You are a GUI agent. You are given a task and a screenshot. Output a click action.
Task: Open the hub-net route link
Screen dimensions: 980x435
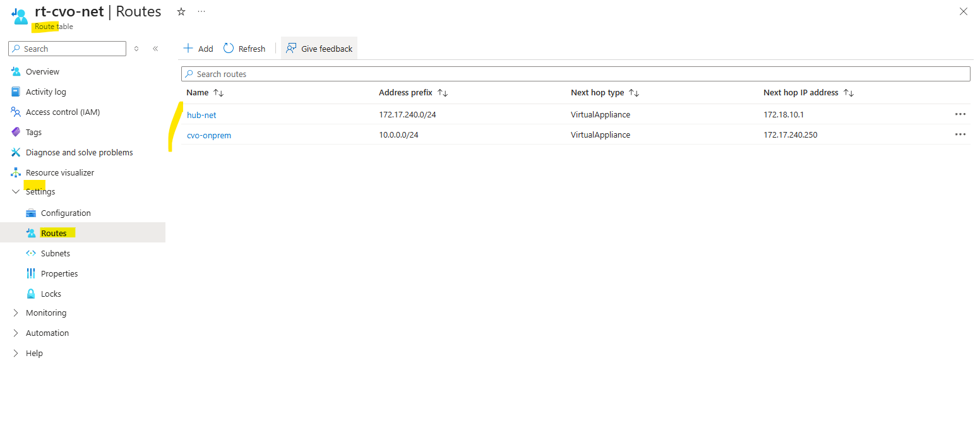click(x=201, y=115)
